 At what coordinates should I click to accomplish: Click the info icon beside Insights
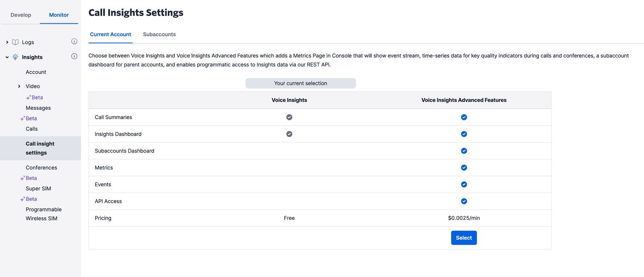(x=74, y=56)
